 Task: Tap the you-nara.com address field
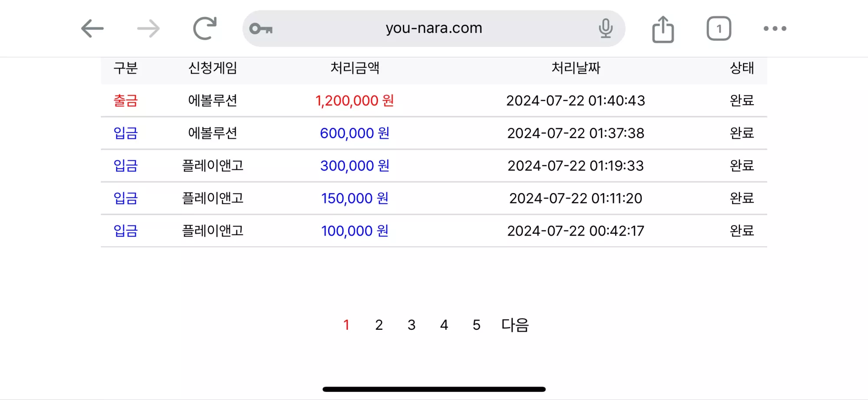tap(434, 29)
